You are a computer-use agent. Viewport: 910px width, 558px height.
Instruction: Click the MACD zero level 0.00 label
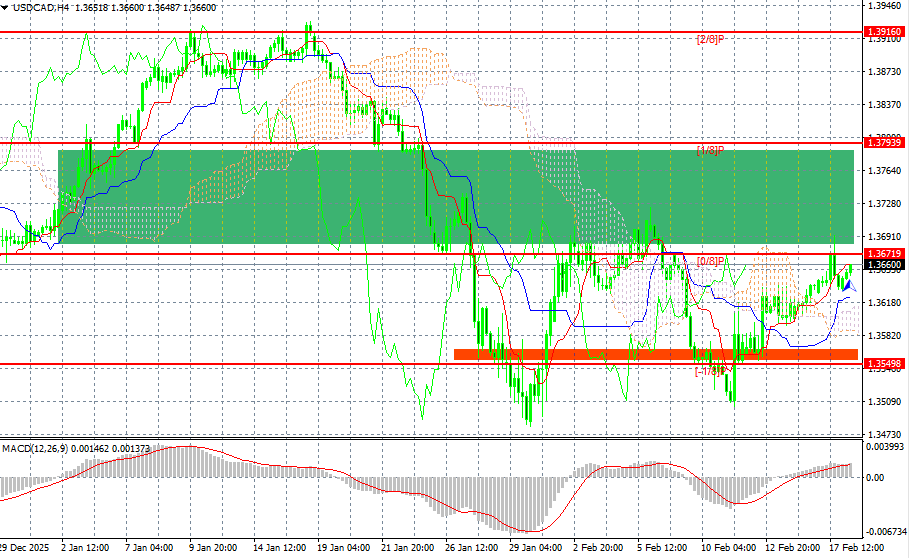[875, 478]
